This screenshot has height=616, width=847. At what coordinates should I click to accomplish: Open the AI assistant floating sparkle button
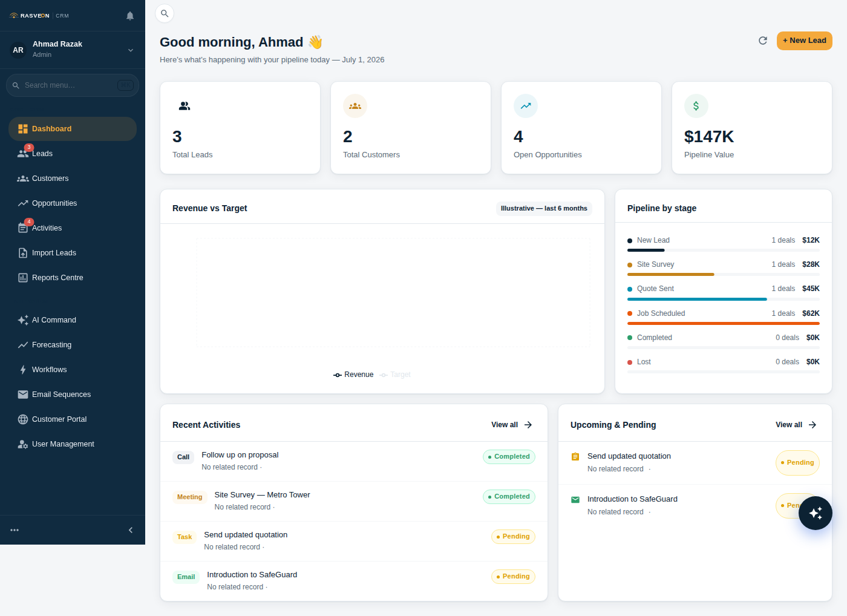tap(816, 513)
